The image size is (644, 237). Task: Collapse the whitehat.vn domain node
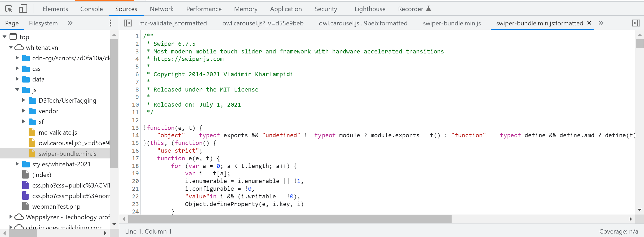coord(11,47)
